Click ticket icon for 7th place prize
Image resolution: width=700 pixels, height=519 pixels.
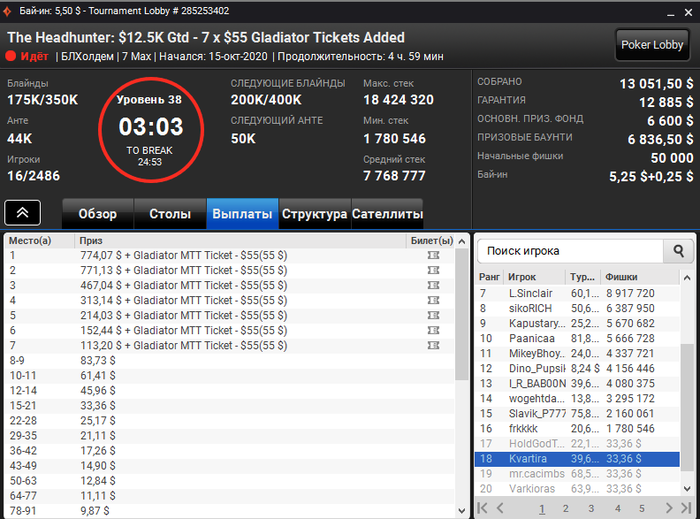433,345
